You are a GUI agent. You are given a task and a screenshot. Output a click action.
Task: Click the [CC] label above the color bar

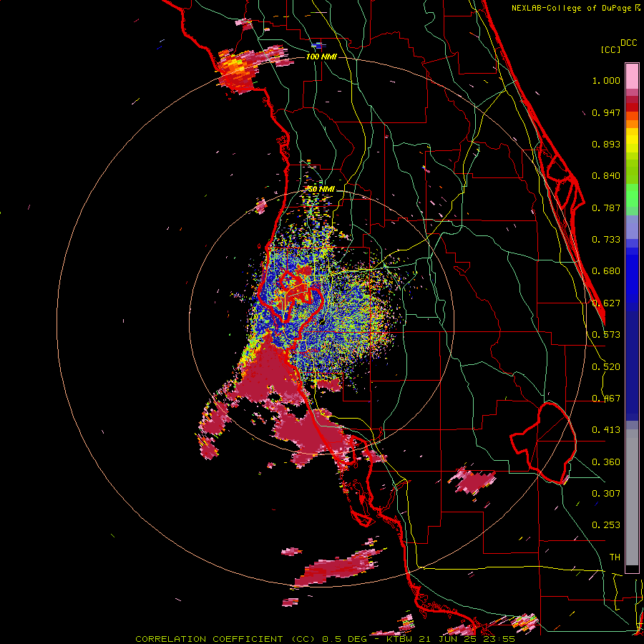click(x=610, y=49)
